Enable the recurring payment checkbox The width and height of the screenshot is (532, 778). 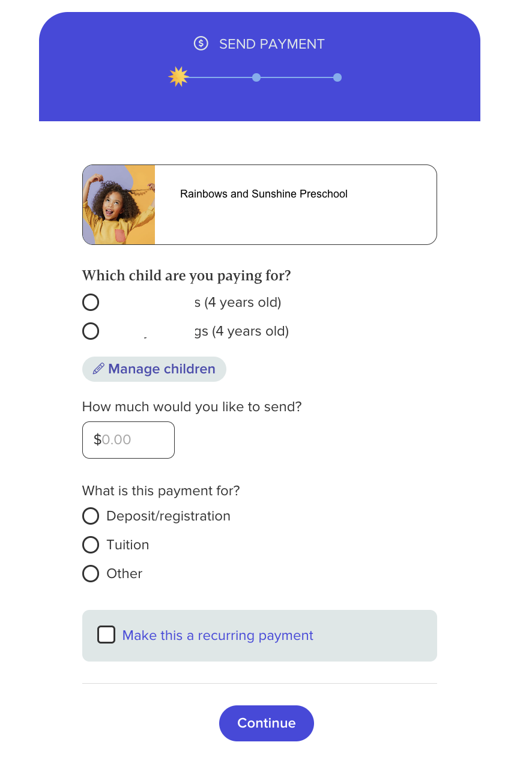point(106,635)
